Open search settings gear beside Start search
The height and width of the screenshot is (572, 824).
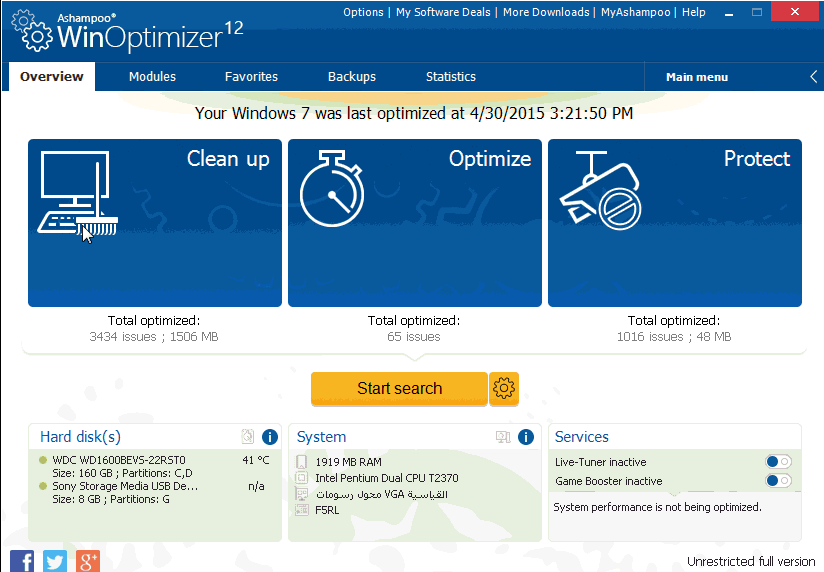click(x=504, y=388)
